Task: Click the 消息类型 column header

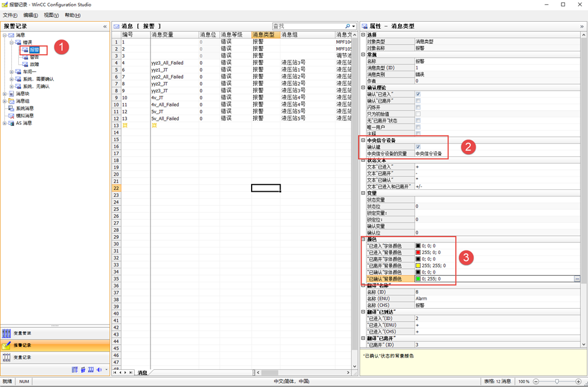Action: click(x=263, y=35)
